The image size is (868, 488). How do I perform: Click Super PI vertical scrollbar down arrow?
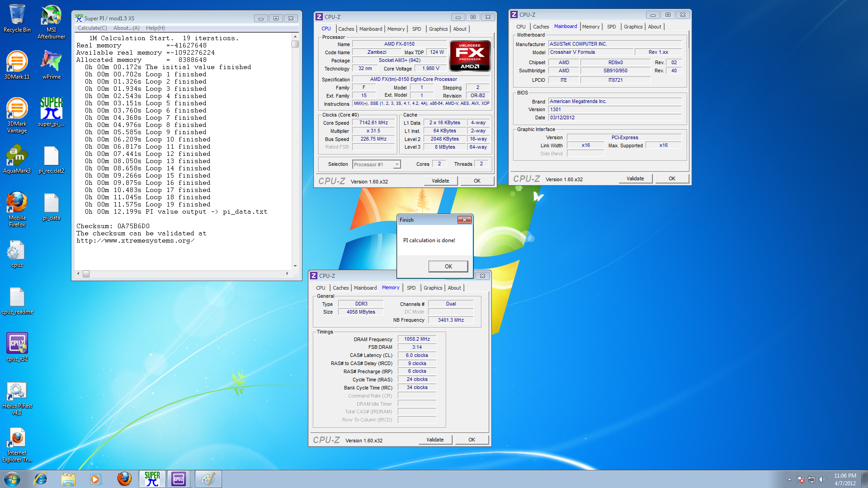pyautogui.click(x=295, y=266)
